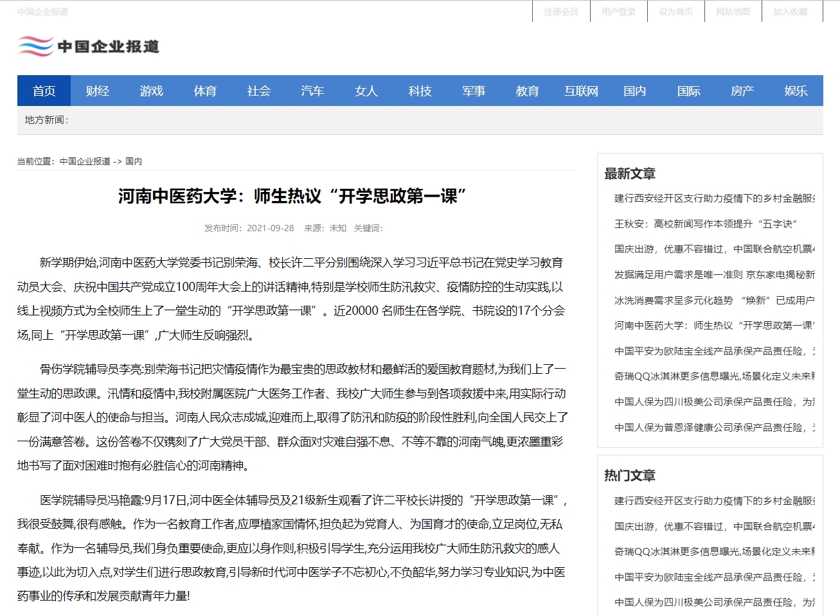The height and width of the screenshot is (616, 840).
Task: Open 发掘满足用户需求 京东家电 article
Action: point(714,274)
